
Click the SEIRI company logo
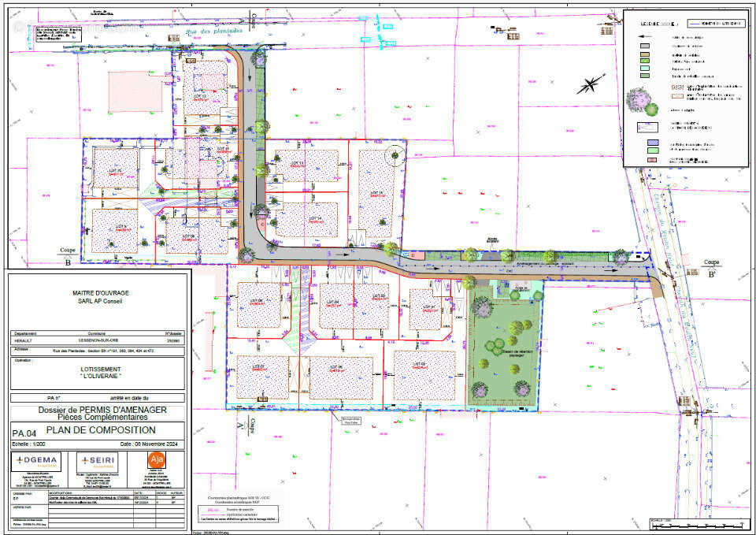[98, 462]
